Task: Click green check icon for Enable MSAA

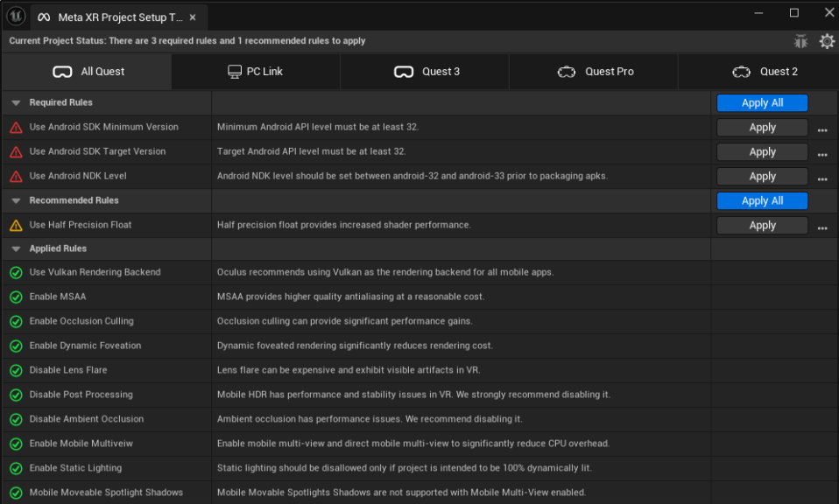Action: (16, 297)
